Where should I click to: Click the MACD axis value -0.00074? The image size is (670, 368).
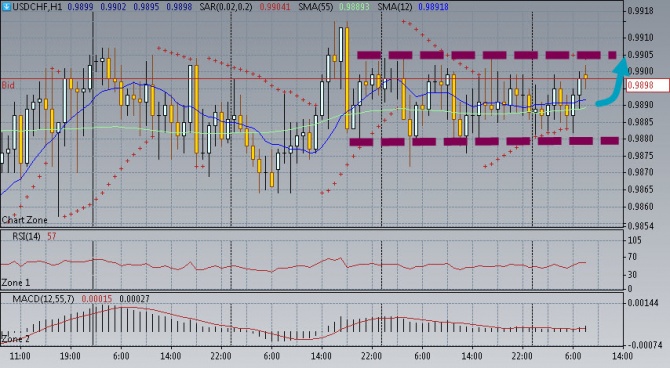click(643, 345)
